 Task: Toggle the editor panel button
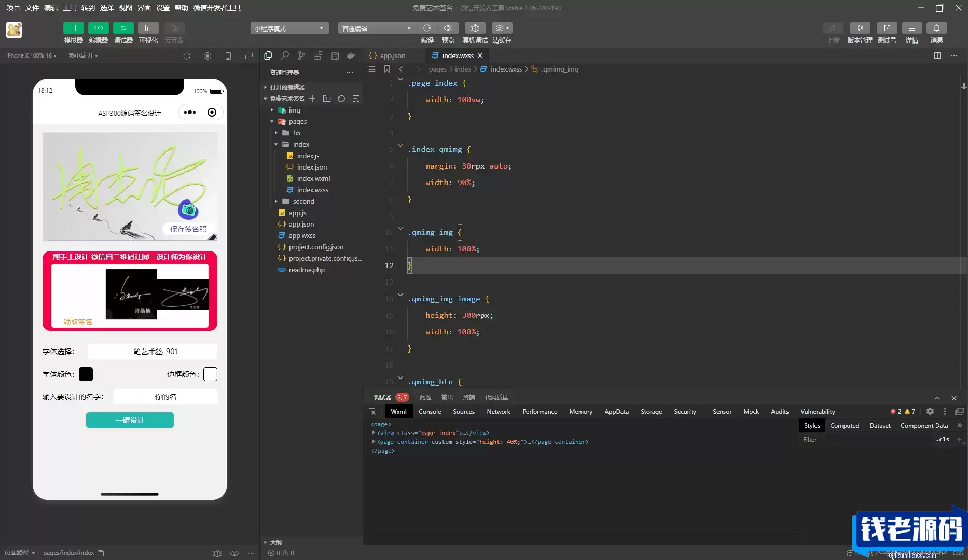pos(99,28)
